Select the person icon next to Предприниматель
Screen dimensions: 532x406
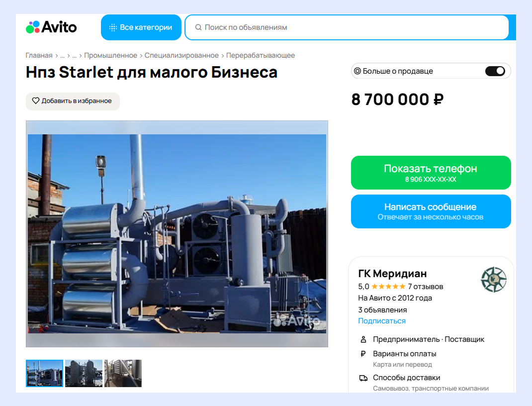(363, 339)
